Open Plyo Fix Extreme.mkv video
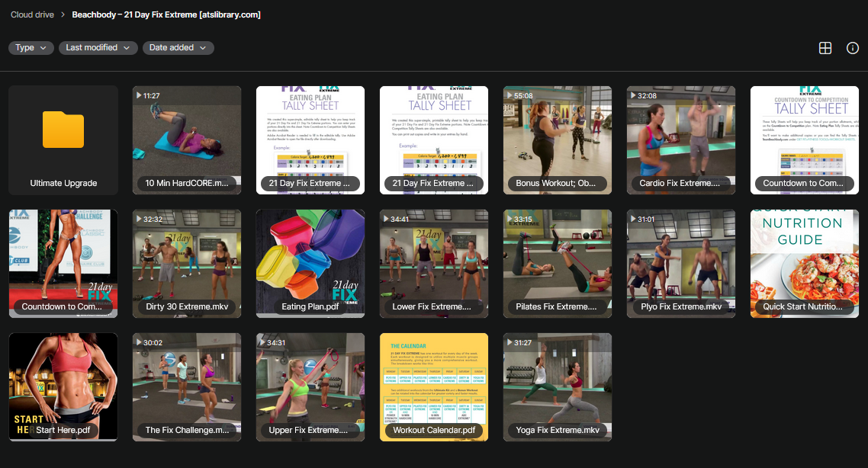Viewport: 868px width, 468px height. pyautogui.click(x=681, y=264)
